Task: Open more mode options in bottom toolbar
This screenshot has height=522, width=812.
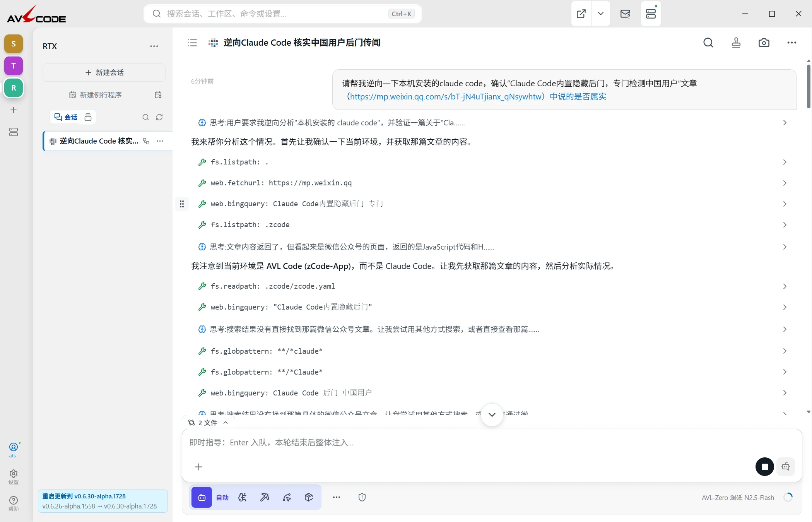Action: pyautogui.click(x=336, y=497)
